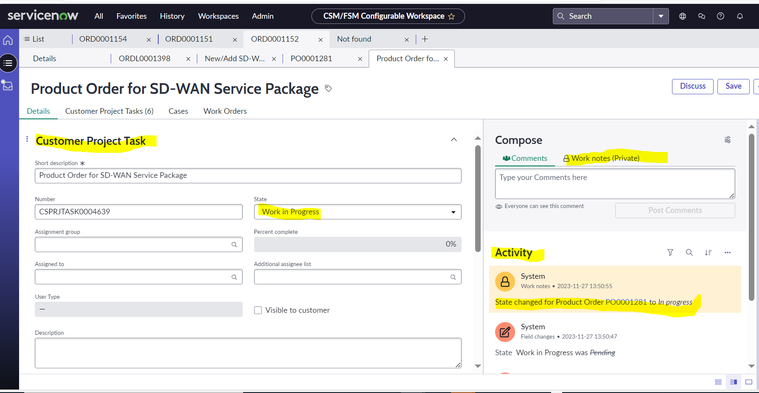Click the Additional assignee list field
759x393 pixels.
point(357,277)
